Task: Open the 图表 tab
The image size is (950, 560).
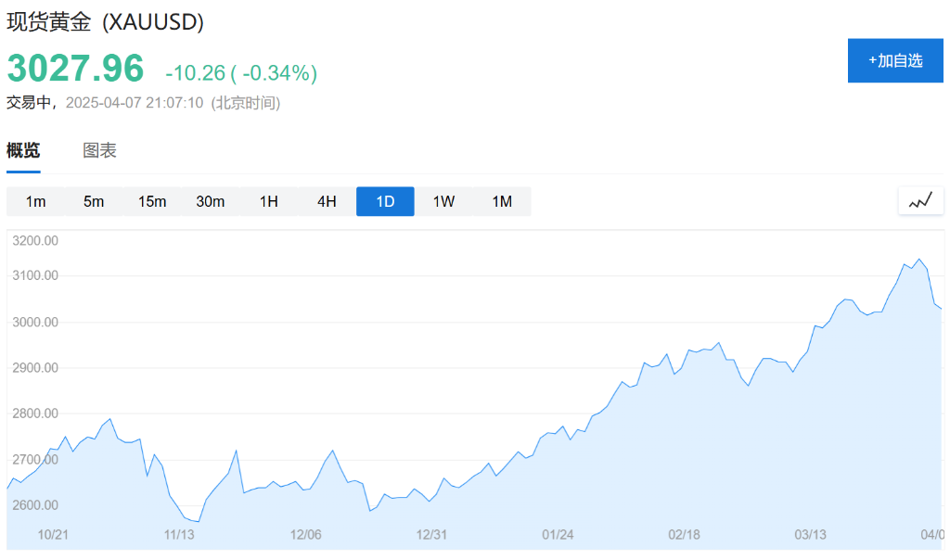Action: pos(99,150)
